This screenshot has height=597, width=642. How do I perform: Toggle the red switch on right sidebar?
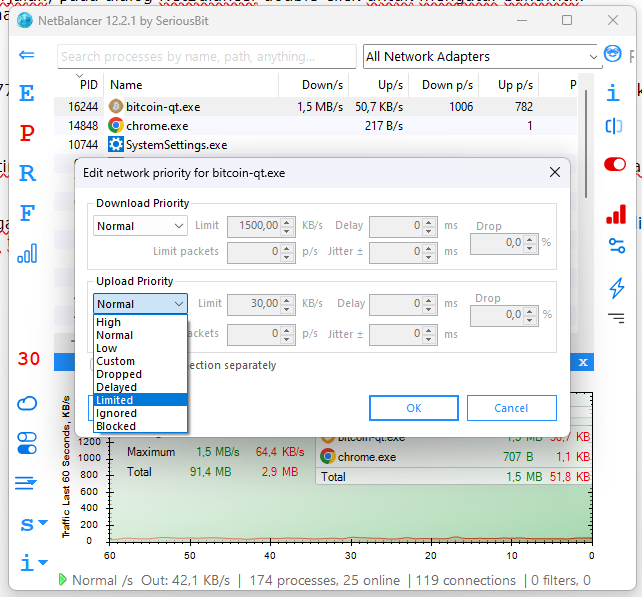(x=615, y=164)
